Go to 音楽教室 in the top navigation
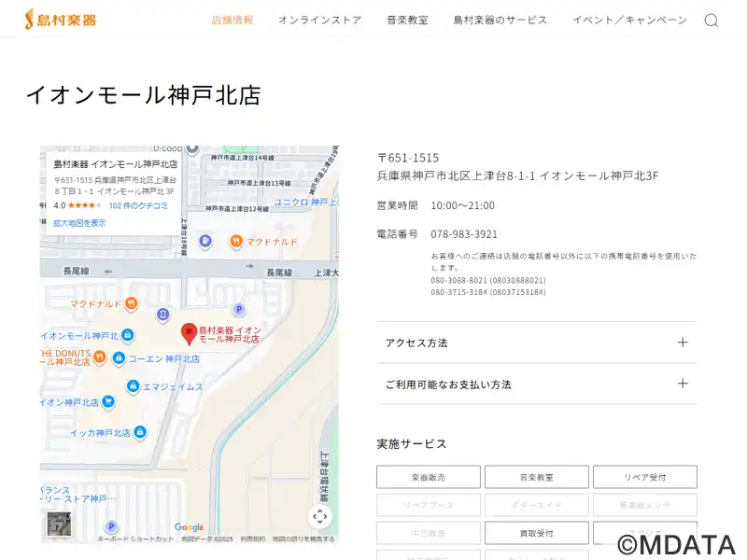Viewport: 747px width, 560px height. pyautogui.click(x=407, y=21)
